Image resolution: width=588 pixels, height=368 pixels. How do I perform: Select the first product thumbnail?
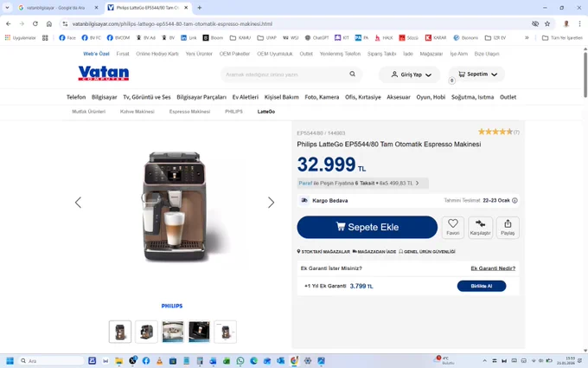120,332
